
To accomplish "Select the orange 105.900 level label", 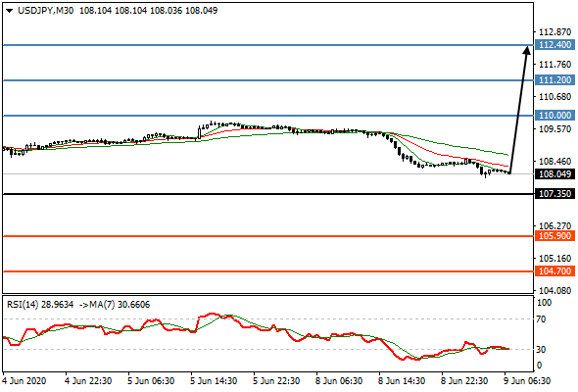I will [x=554, y=236].
